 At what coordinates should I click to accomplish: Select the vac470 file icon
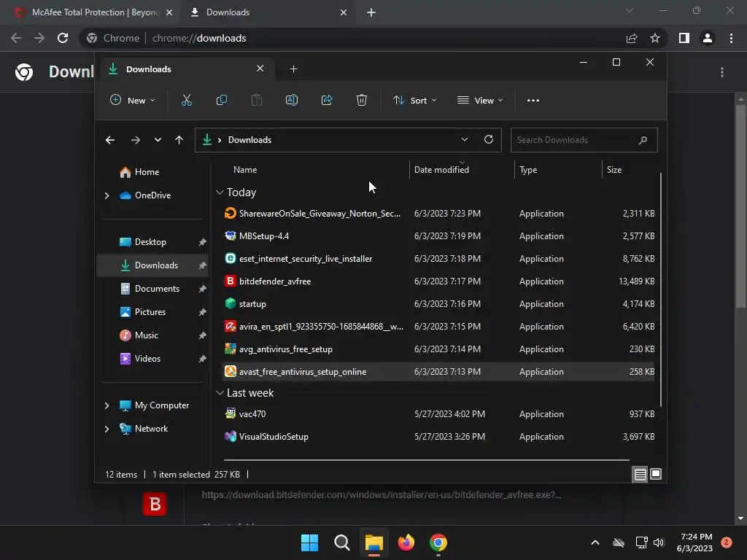click(230, 414)
